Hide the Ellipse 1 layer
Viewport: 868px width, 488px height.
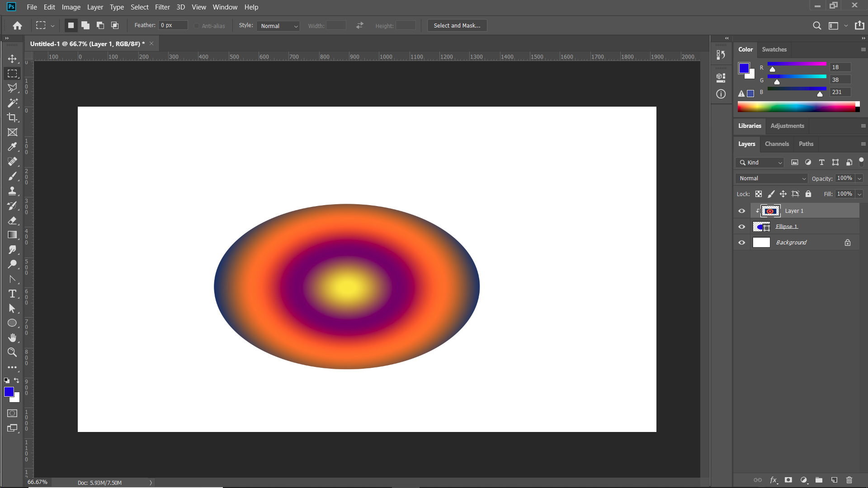[741, 226]
